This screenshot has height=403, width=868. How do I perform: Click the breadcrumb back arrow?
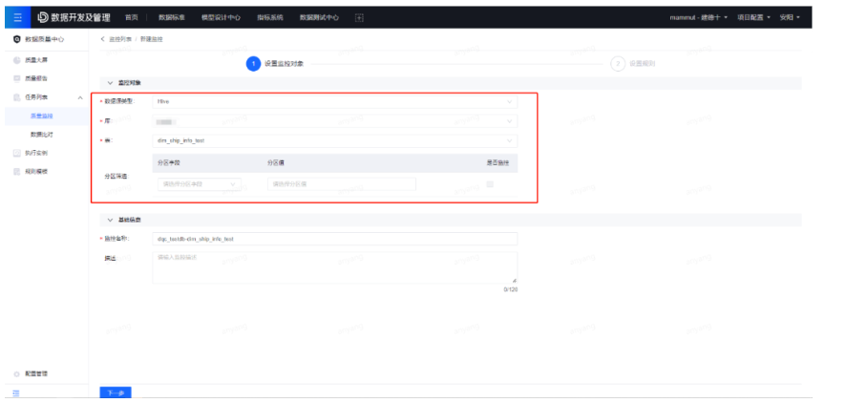coord(103,39)
